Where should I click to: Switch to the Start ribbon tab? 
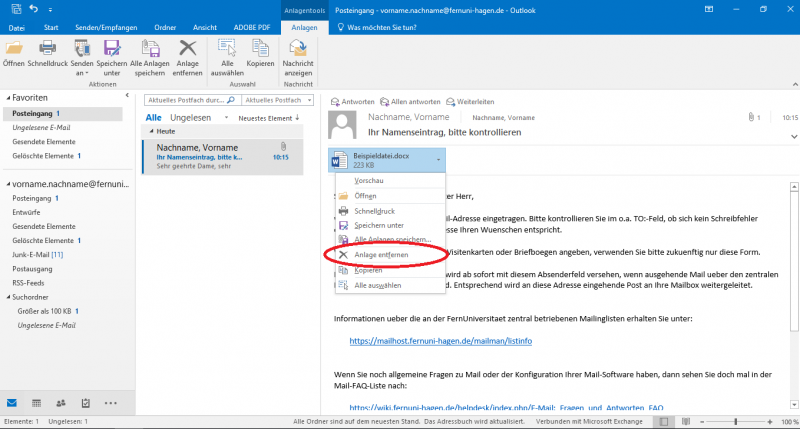(51, 28)
